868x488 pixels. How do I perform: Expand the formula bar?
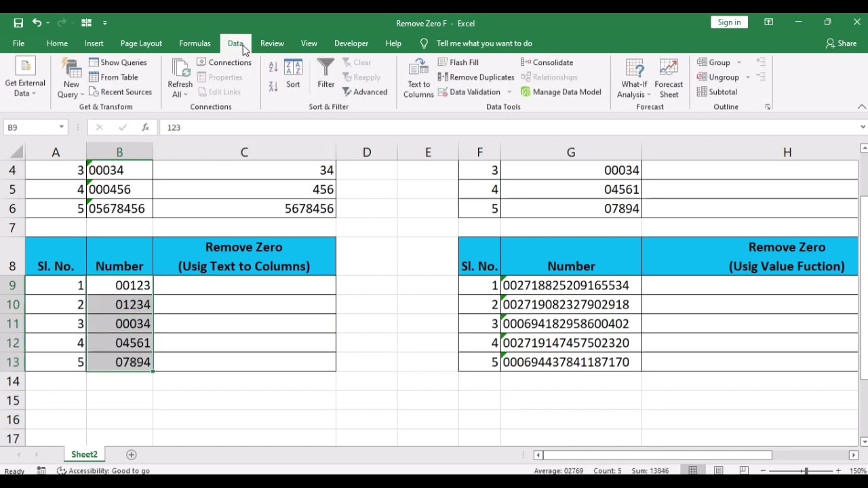coord(863,127)
